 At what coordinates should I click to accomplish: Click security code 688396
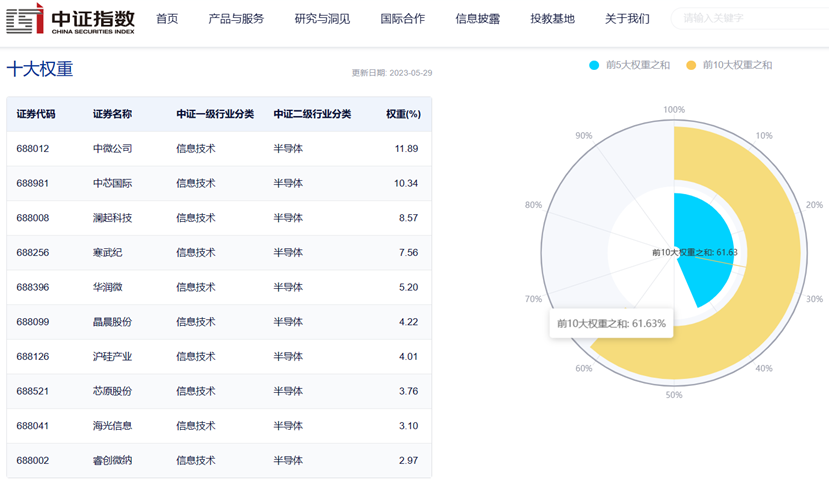pos(33,287)
